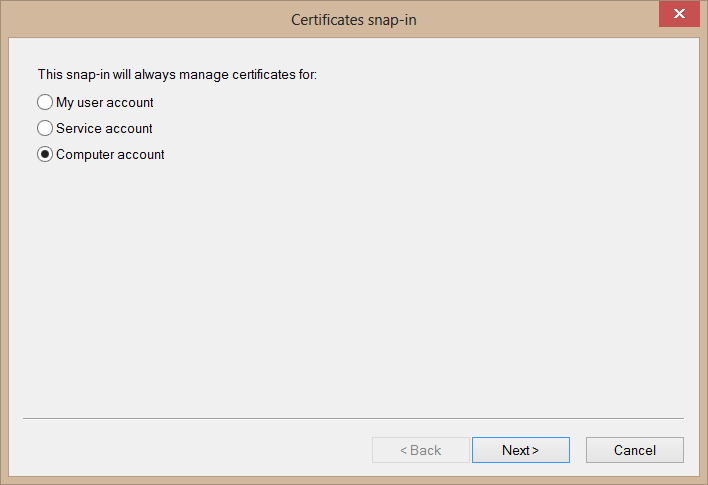Image resolution: width=708 pixels, height=485 pixels.
Task: Choose the Service account radio option
Action: pos(45,128)
